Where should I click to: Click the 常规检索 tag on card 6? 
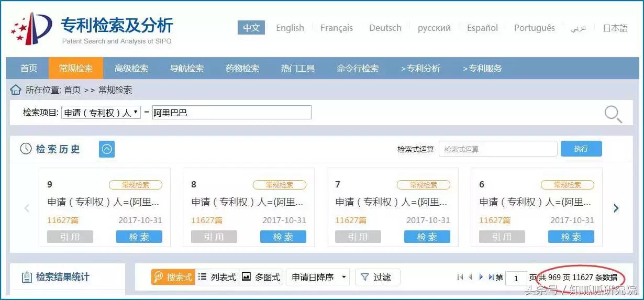click(568, 185)
